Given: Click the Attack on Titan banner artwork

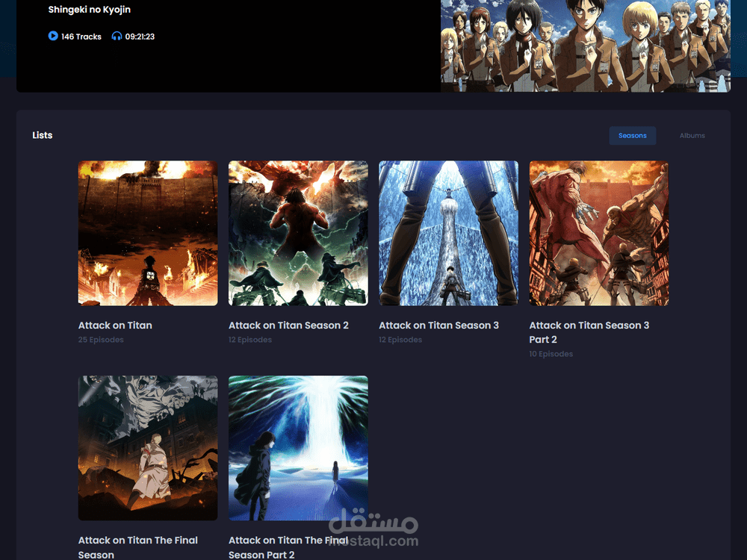Looking at the screenshot, I should pos(586,46).
